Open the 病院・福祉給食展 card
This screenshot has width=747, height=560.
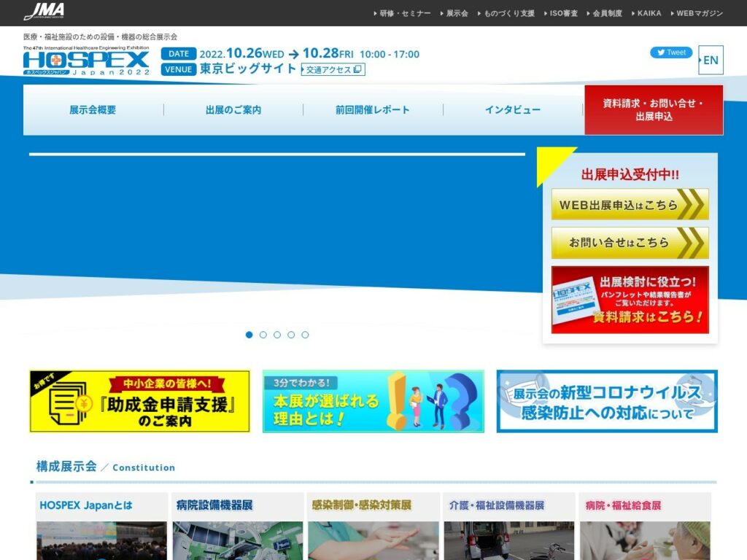point(645,526)
